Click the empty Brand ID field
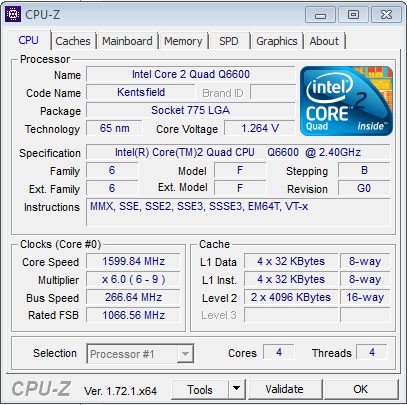The image size is (407, 405). tap(273, 92)
